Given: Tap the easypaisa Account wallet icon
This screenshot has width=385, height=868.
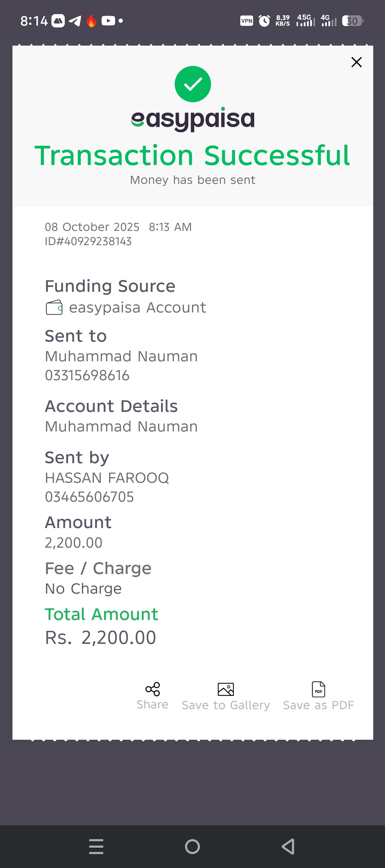Looking at the screenshot, I should click(x=54, y=308).
